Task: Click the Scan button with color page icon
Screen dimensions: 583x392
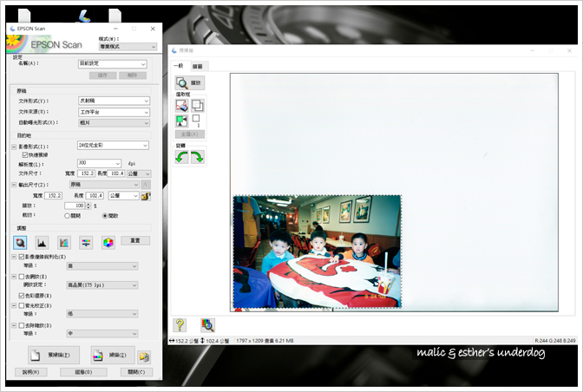Action: point(113,356)
